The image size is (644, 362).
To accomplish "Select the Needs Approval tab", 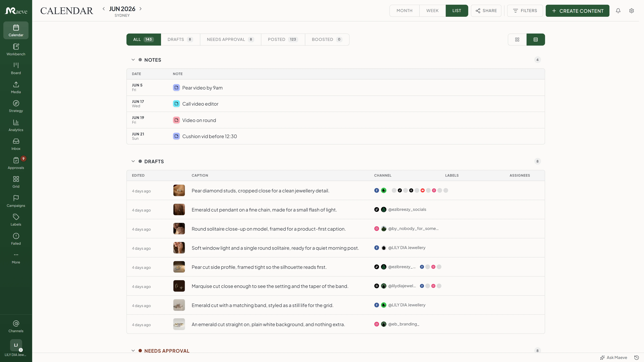I will [230, 40].
